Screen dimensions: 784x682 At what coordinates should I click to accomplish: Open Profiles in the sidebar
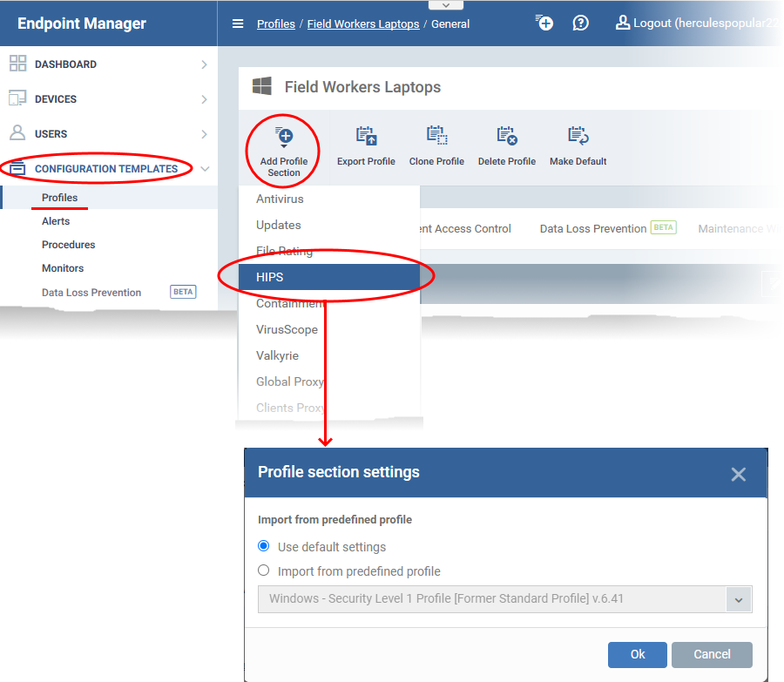[x=59, y=198]
